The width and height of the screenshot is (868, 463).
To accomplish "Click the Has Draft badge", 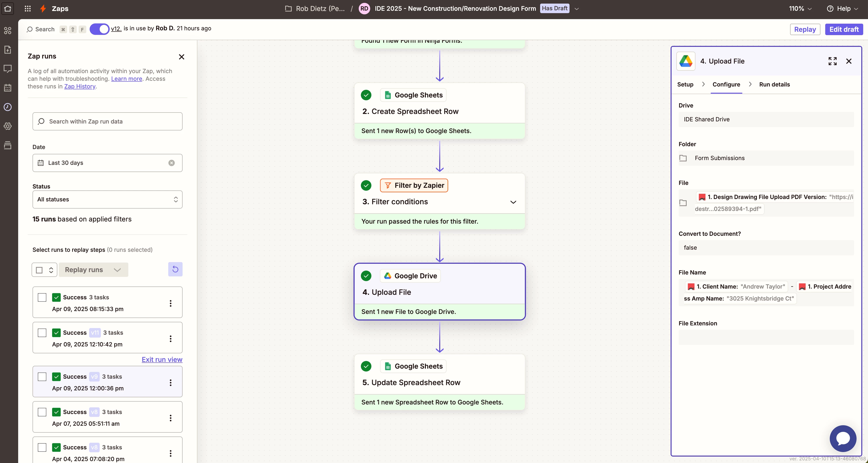I will tap(555, 8).
